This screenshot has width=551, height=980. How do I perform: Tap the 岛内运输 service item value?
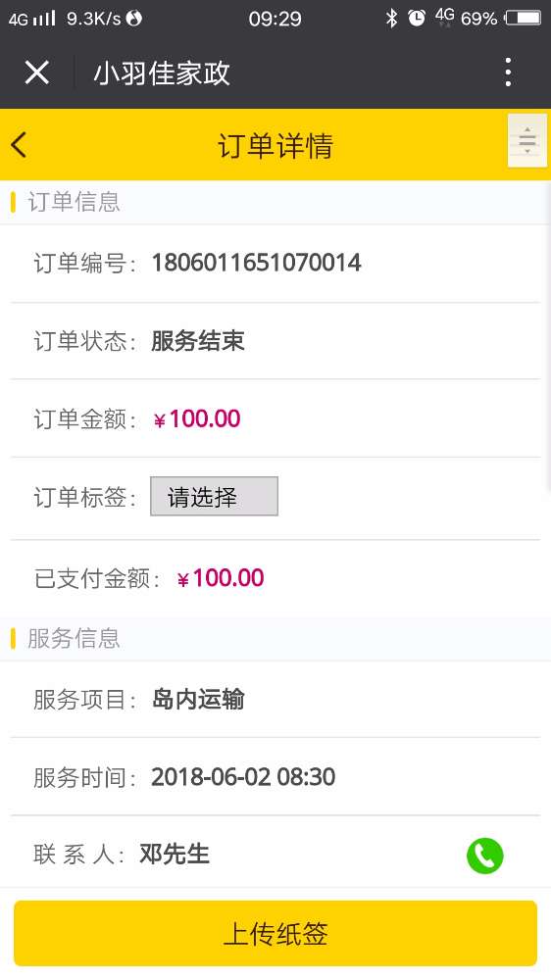point(198,699)
